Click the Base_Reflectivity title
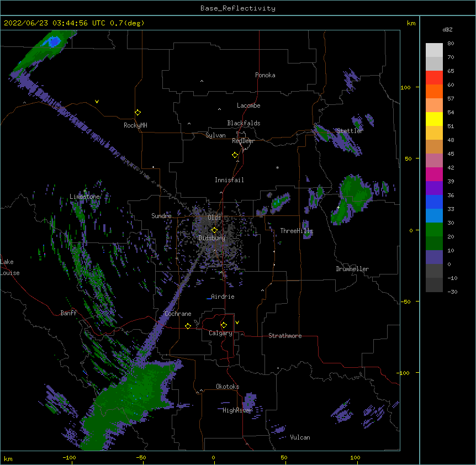 [238, 8]
